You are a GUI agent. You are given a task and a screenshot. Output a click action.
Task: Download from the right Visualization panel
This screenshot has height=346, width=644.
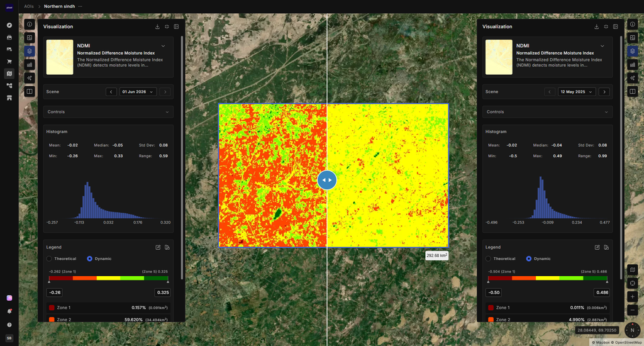(596, 26)
